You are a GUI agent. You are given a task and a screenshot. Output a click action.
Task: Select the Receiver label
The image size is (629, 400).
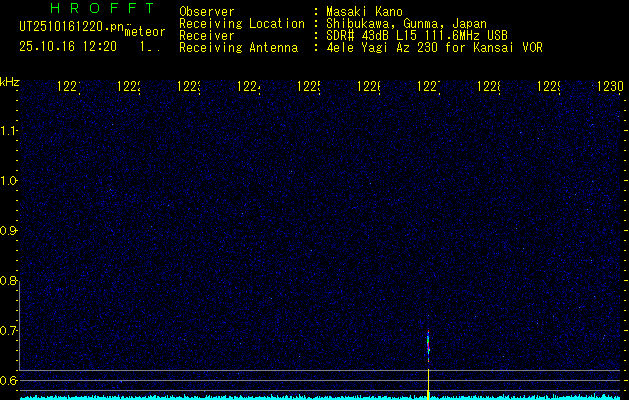pos(207,36)
